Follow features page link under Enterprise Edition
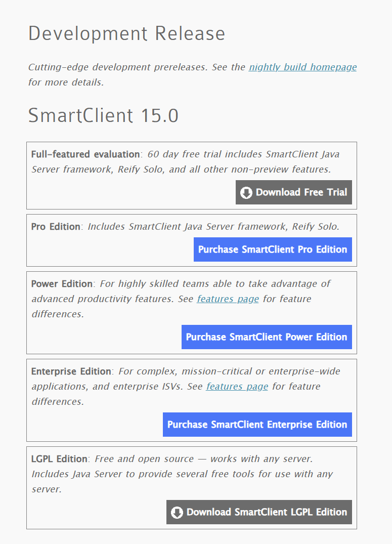The height and width of the screenshot is (544, 392). (237, 387)
